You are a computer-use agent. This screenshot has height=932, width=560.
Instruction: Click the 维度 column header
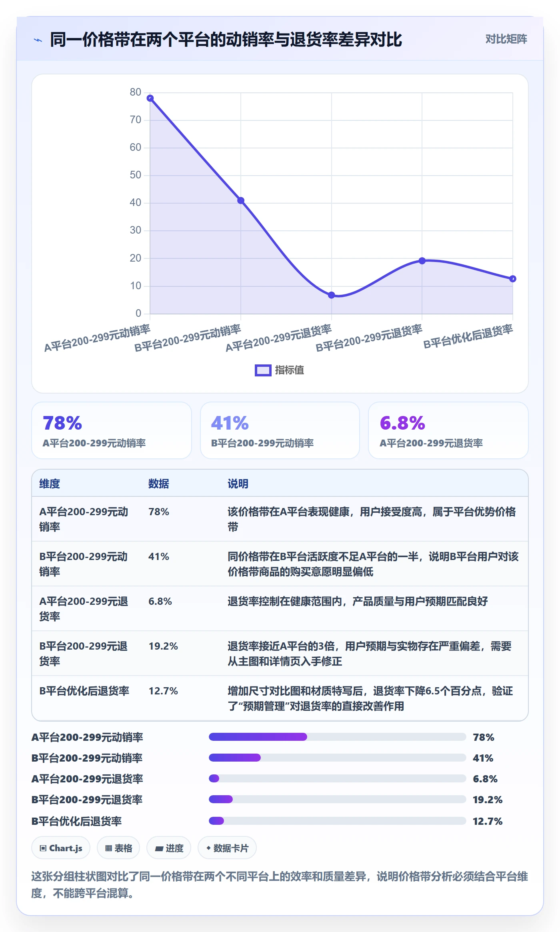50,484
